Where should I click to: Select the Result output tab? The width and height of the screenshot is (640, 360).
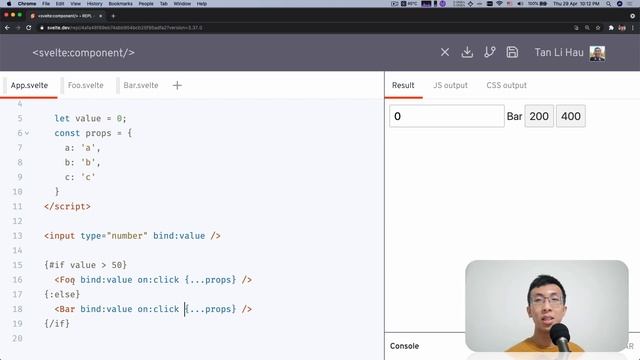(x=403, y=85)
